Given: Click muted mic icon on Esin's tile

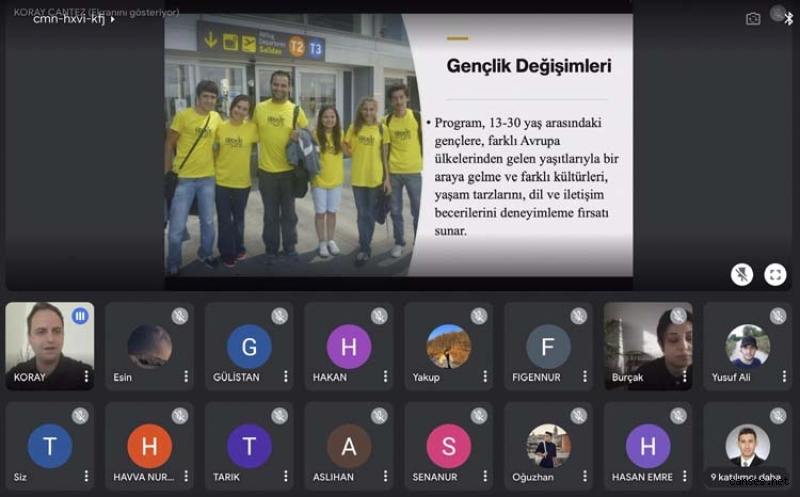Looking at the screenshot, I should tap(180, 316).
